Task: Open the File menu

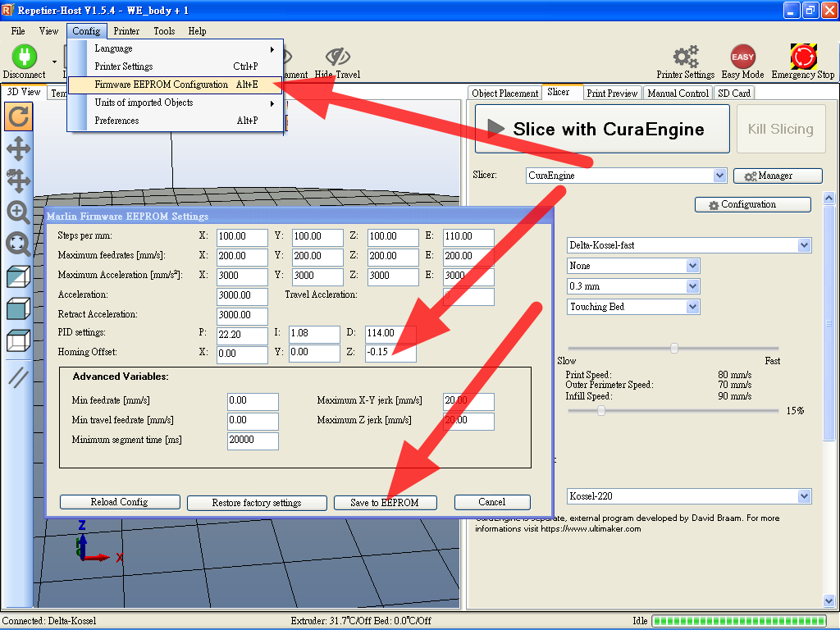Action: 18,31
